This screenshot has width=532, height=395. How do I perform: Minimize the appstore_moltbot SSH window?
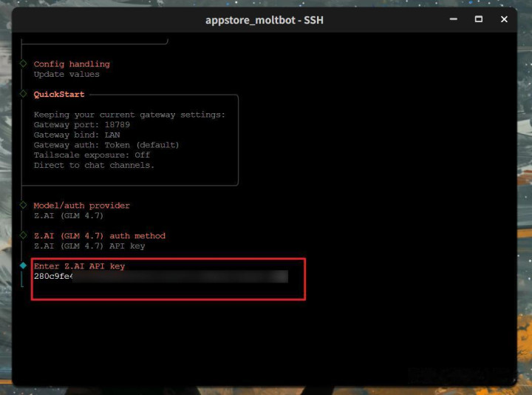[x=452, y=19]
